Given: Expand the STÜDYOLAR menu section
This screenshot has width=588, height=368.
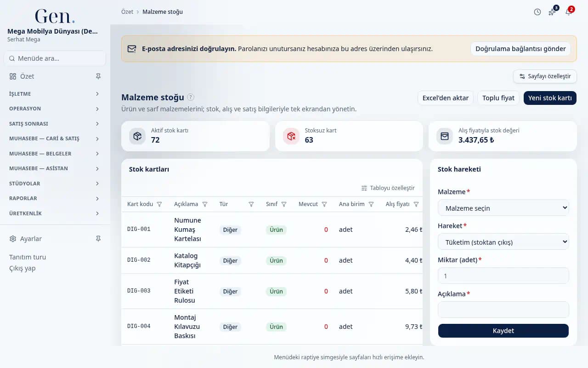Looking at the screenshot, I should point(55,184).
